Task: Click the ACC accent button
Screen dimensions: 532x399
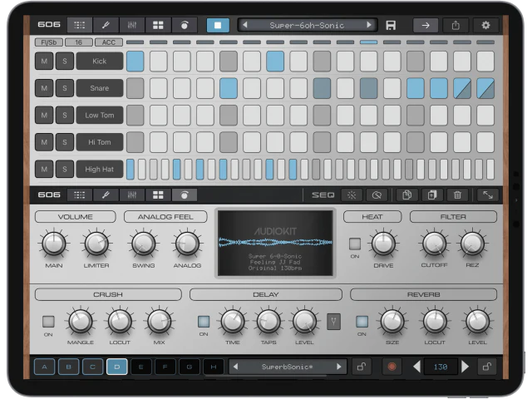Action: point(109,42)
